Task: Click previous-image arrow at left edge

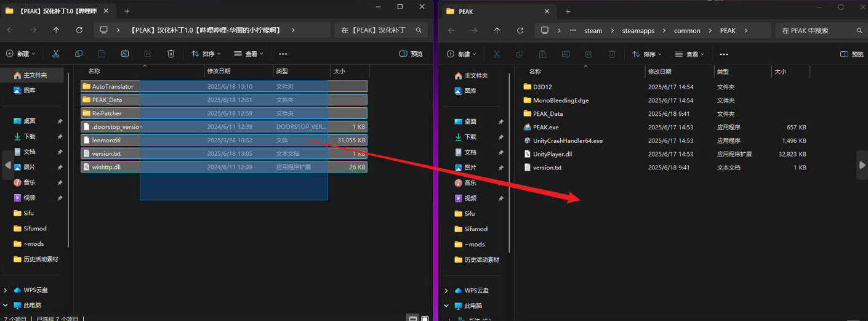Action: tap(7, 165)
